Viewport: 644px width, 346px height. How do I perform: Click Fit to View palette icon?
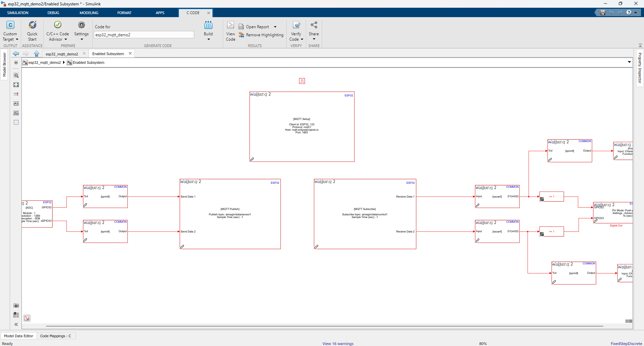tap(16, 85)
